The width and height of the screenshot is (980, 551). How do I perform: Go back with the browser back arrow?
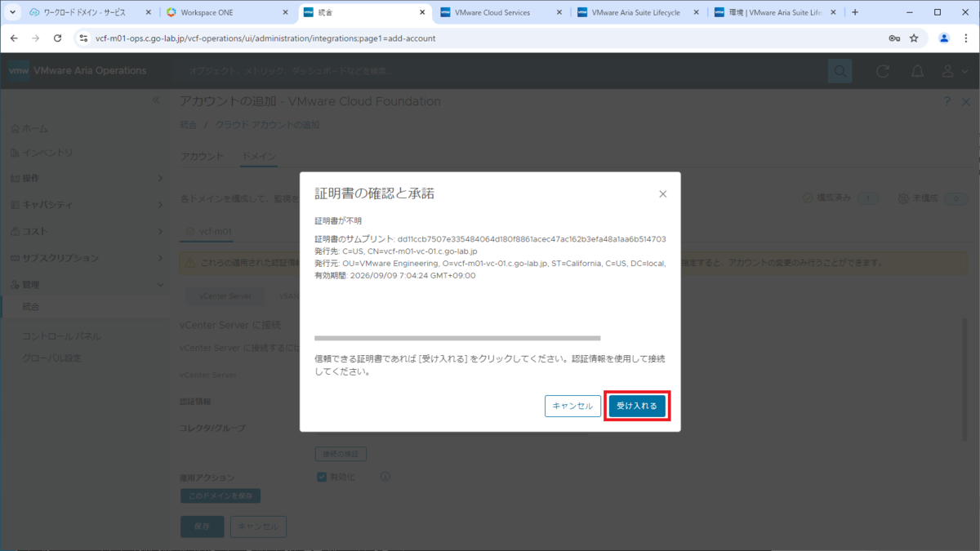click(14, 38)
